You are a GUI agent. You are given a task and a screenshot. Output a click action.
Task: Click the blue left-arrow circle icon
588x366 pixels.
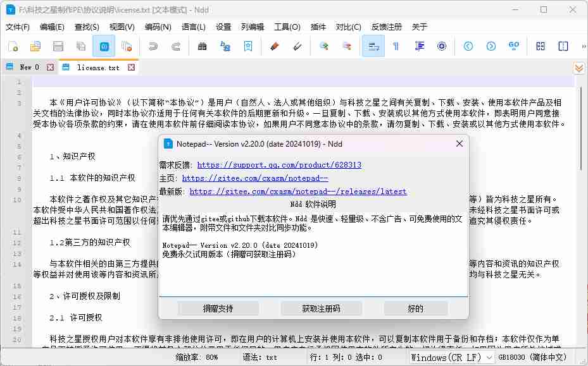pos(468,46)
